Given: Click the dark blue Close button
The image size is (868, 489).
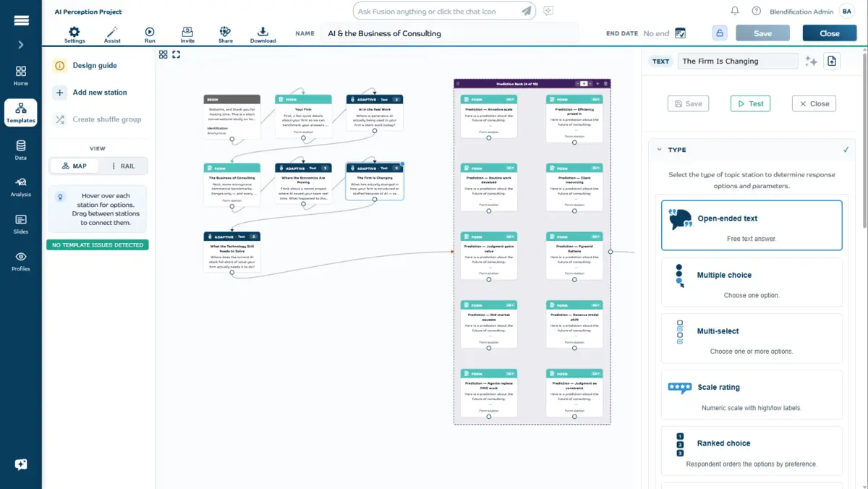Looking at the screenshot, I should click(x=830, y=33).
